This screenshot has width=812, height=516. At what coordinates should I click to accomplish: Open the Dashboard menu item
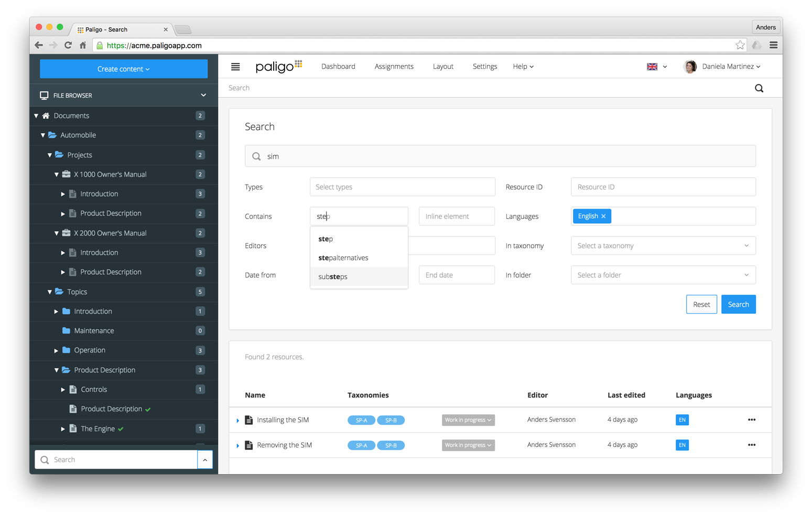click(x=338, y=67)
